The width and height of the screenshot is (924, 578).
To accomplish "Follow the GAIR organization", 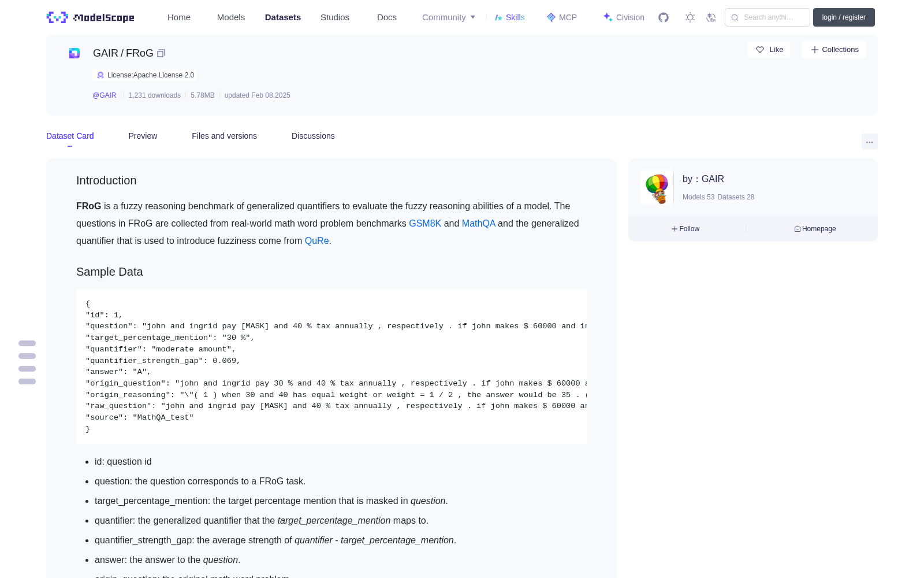I will point(685,229).
